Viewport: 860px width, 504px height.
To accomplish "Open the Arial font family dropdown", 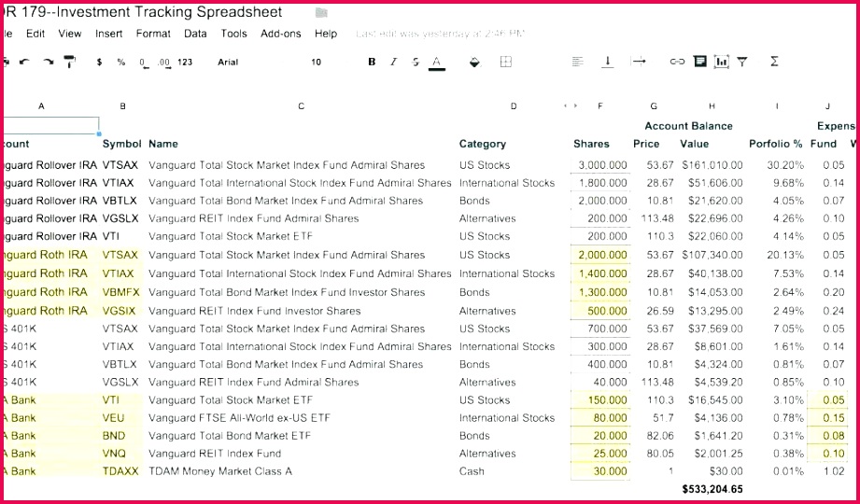I will pos(228,62).
